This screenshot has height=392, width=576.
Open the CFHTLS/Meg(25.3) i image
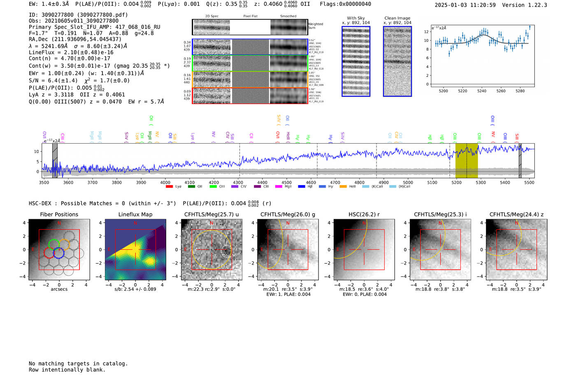click(440, 250)
